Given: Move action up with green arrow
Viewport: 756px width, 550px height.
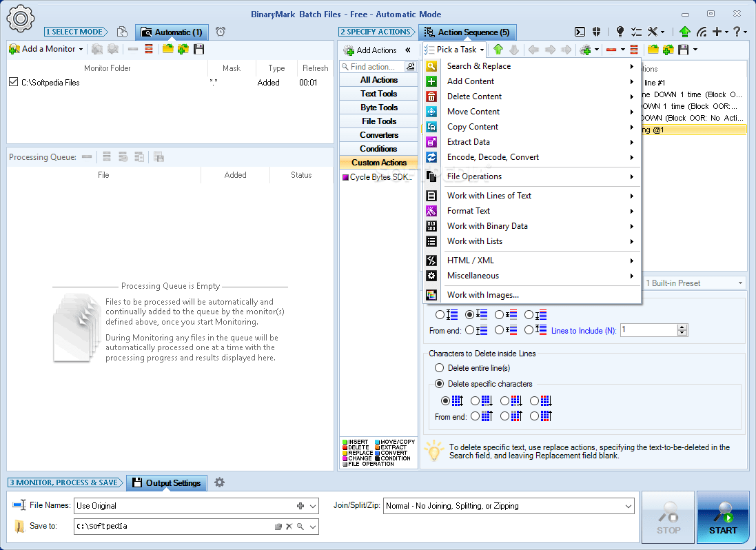Looking at the screenshot, I should (498, 49).
